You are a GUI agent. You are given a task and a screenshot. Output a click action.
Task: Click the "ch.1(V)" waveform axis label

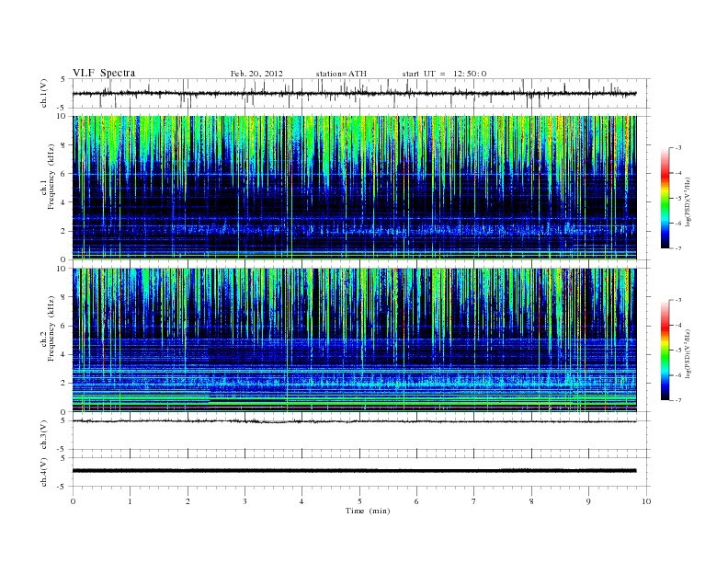click(44, 93)
